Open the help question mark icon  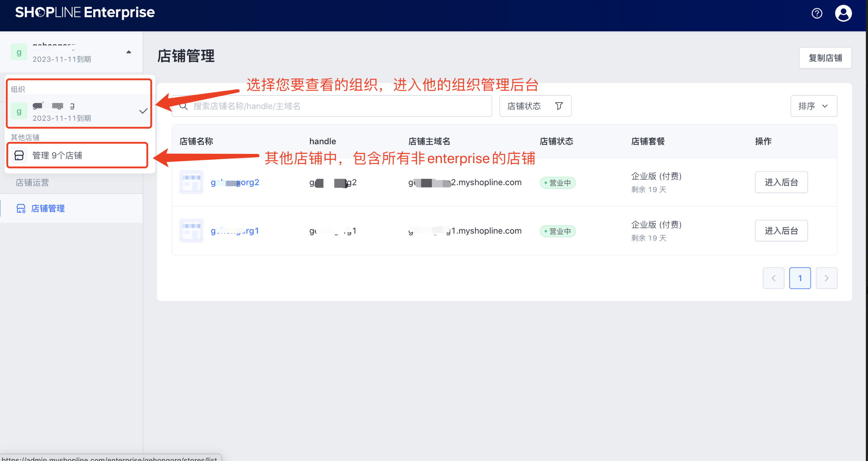coord(817,14)
